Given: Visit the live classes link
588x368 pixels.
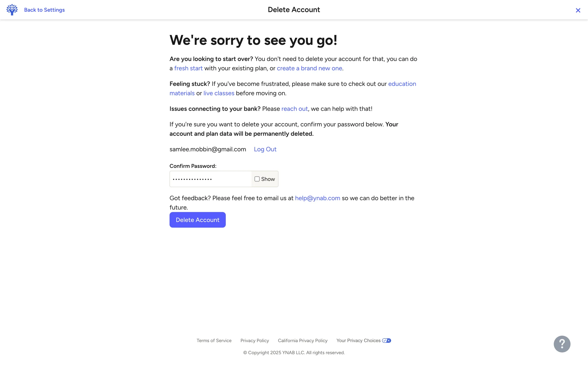Looking at the screenshot, I should tap(219, 93).
